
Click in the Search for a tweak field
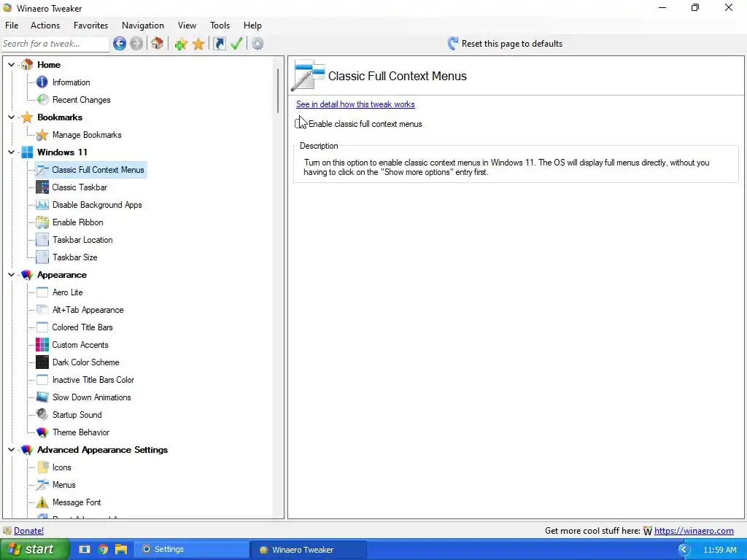[55, 44]
